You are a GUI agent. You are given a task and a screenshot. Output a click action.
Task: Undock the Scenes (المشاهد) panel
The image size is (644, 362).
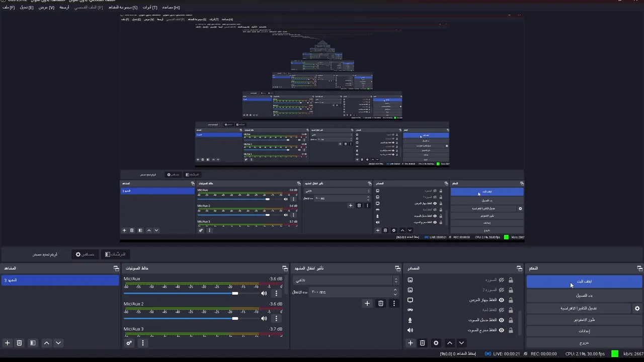tap(116, 268)
